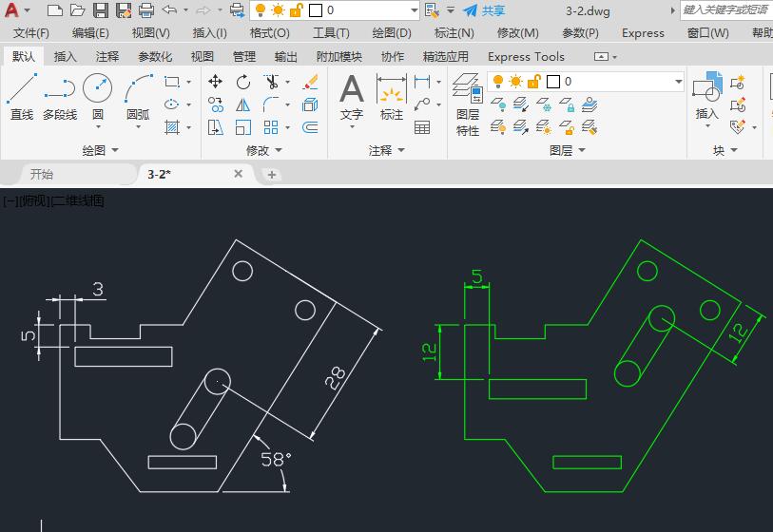Toggle layer lock padlock in ribbon Layers panel

(534, 82)
